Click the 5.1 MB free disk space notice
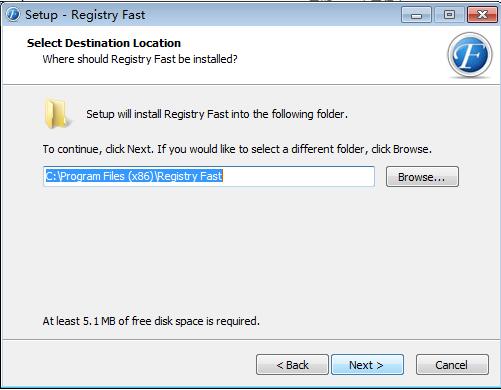 pos(151,321)
